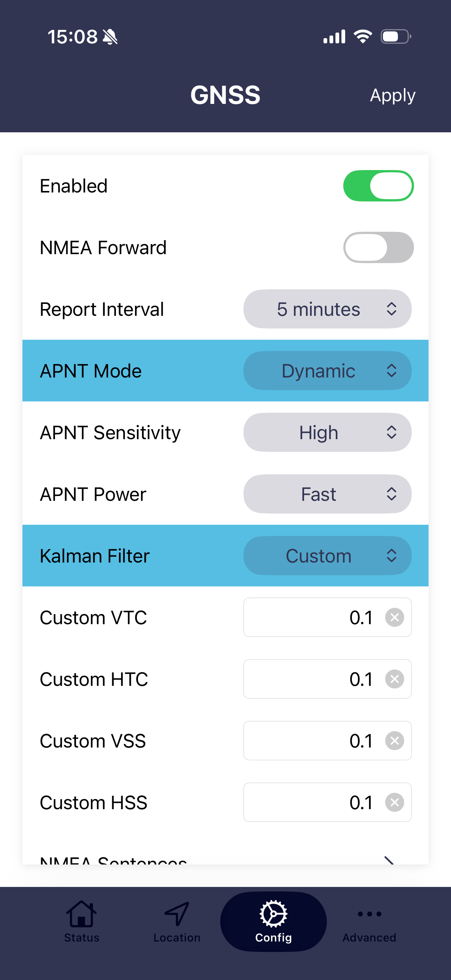Clear the Custom HSS field

point(394,802)
